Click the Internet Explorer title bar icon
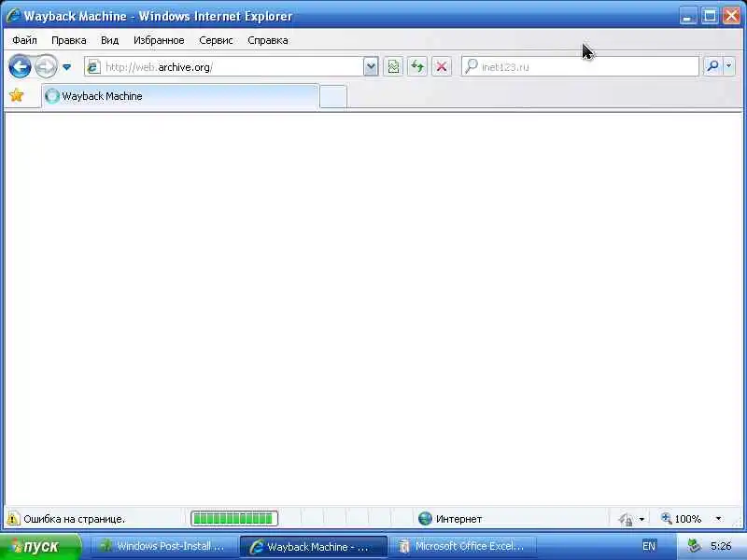The width and height of the screenshot is (747, 560). [13, 16]
